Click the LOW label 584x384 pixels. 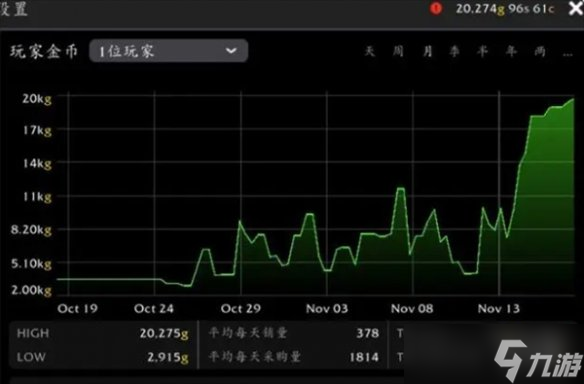click(31, 357)
